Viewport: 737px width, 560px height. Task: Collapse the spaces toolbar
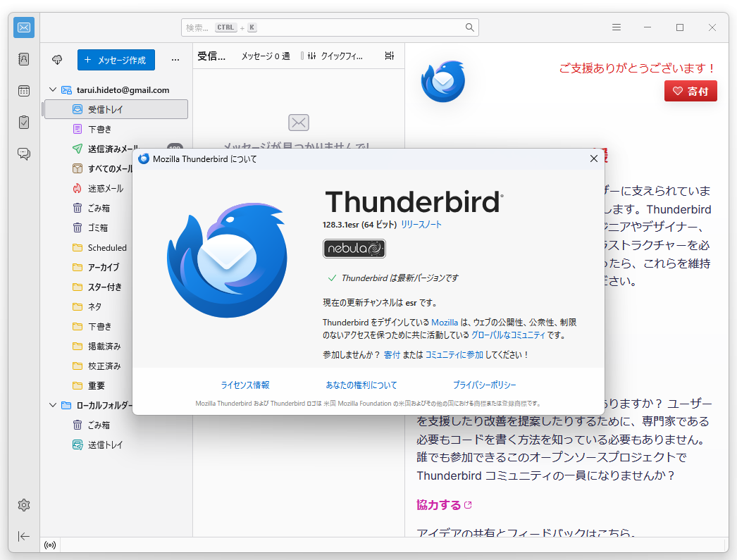click(23, 536)
